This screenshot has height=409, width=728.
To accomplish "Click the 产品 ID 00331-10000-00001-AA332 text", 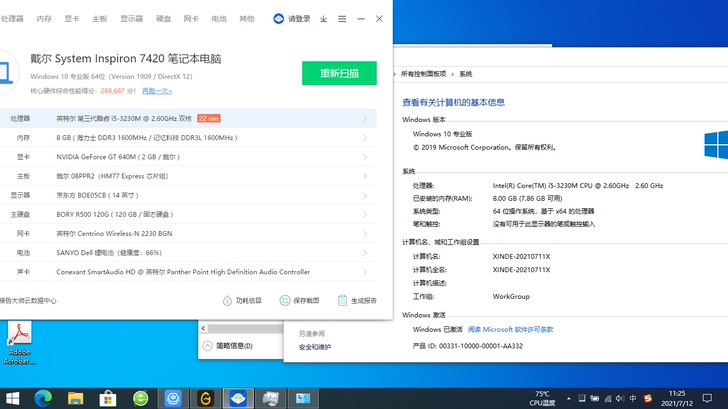I will click(x=468, y=346).
